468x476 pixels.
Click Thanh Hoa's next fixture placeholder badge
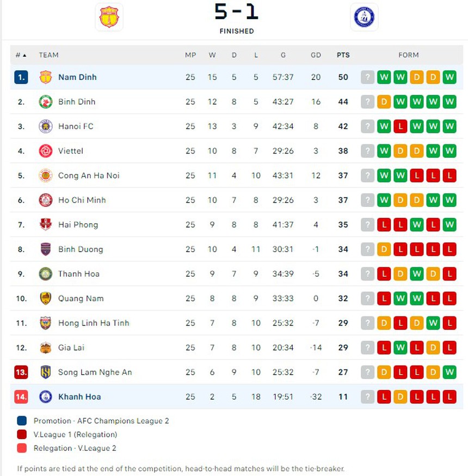coord(367,273)
